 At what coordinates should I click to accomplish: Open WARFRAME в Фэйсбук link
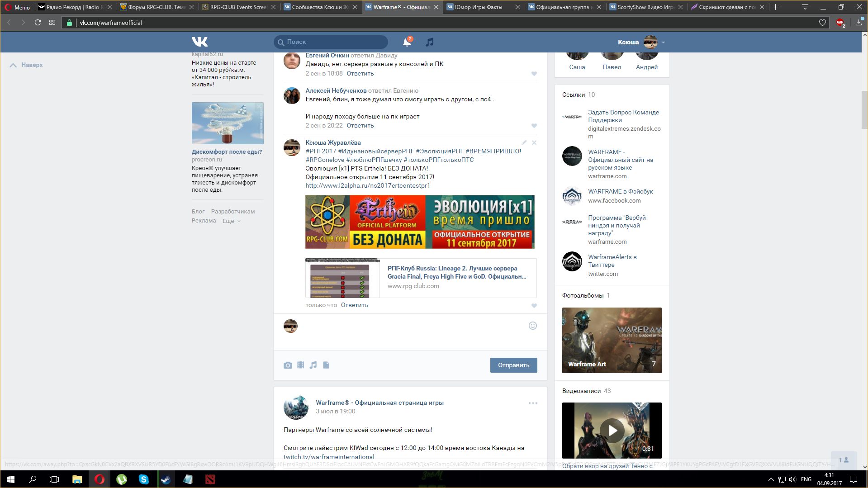click(620, 192)
